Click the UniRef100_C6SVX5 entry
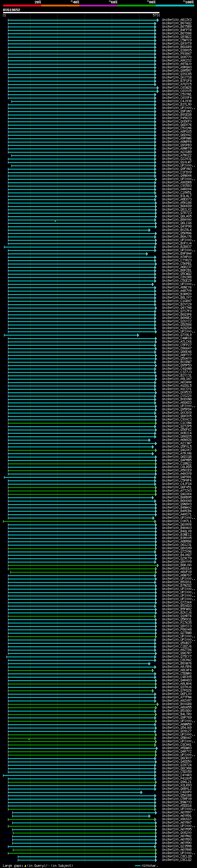Image resolution: width=197 pixels, height=868 pixels. [x=177, y=91]
